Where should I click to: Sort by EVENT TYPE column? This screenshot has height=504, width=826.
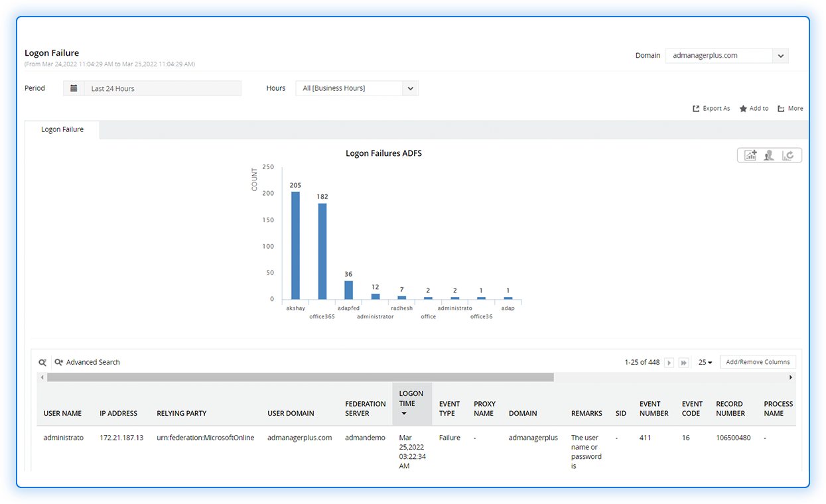tap(449, 409)
